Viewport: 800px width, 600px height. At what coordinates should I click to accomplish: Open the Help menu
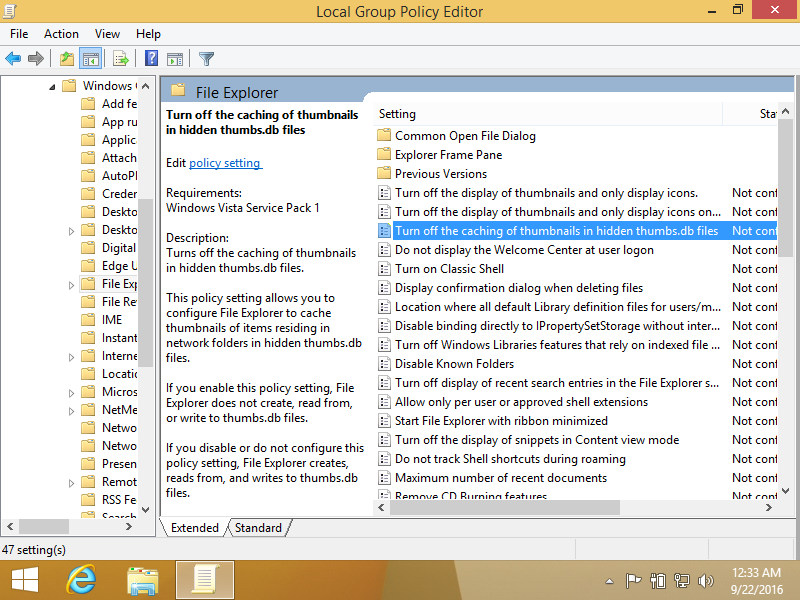click(x=148, y=34)
